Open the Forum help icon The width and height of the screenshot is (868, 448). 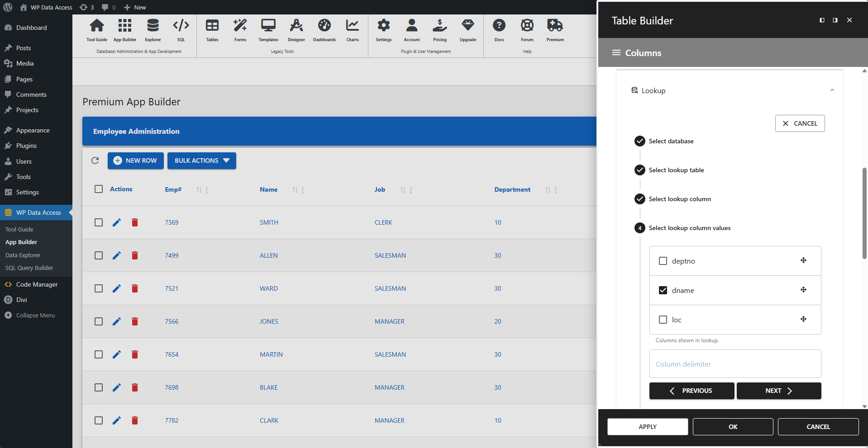click(527, 29)
